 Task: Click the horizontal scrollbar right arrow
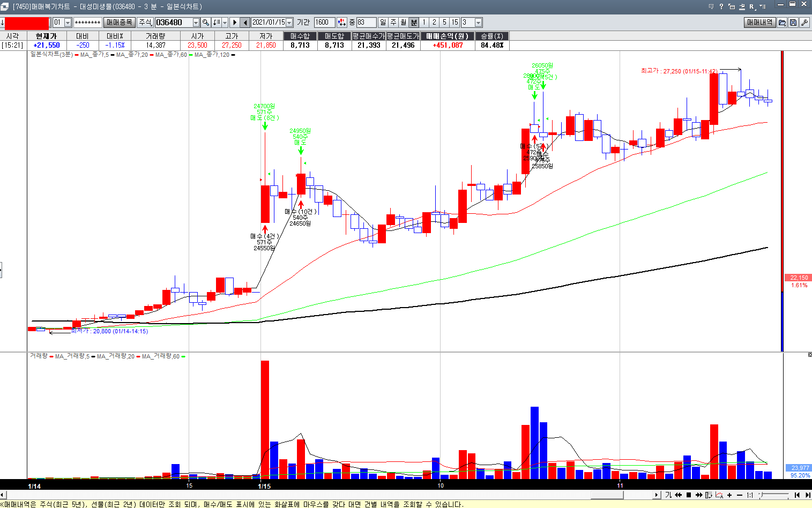point(657,495)
